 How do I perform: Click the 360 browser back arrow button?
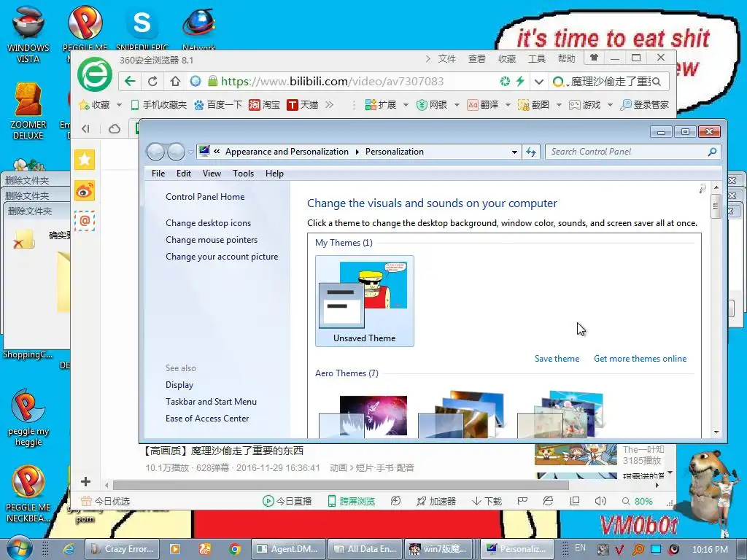pos(130,82)
